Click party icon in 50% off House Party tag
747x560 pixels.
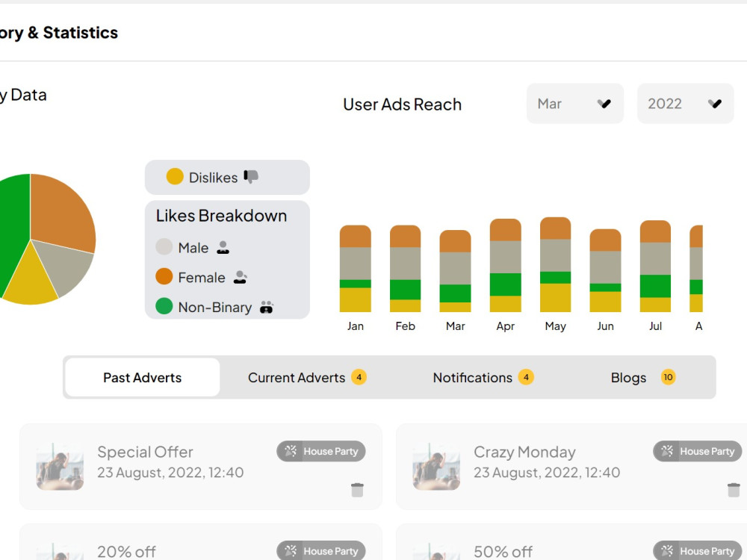coord(667,551)
